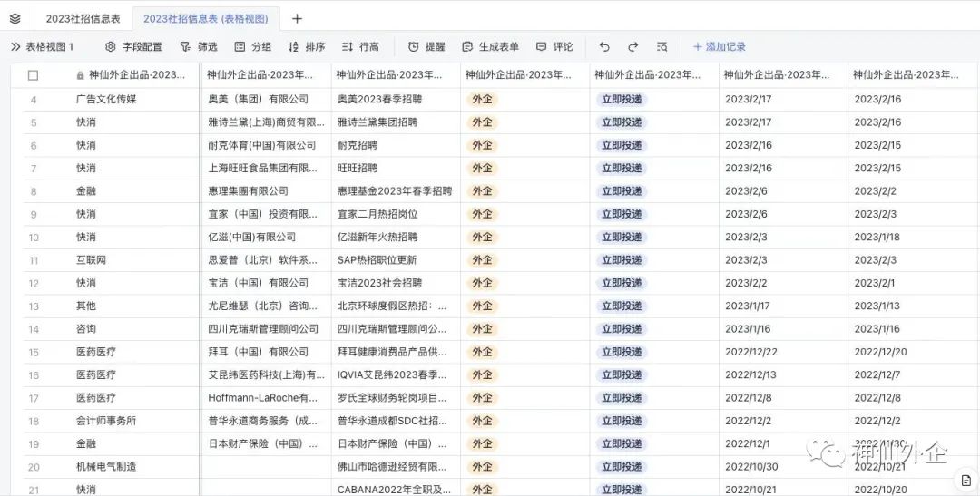Select 2023社招信息表 (表格视图) tab
Screen dimensions: 980x496
point(206,19)
